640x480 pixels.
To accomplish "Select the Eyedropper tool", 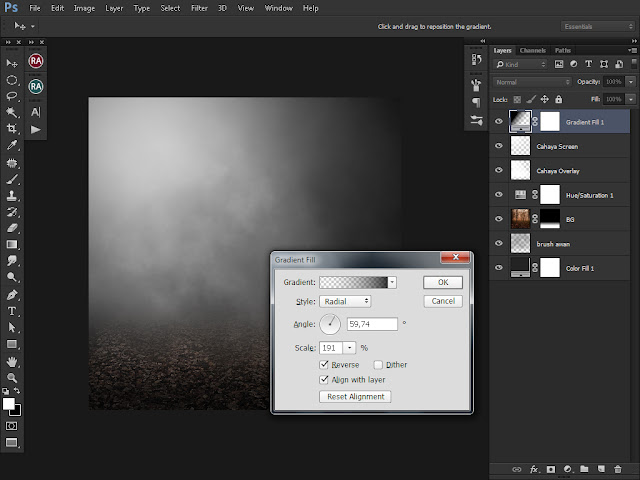I will point(12,145).
